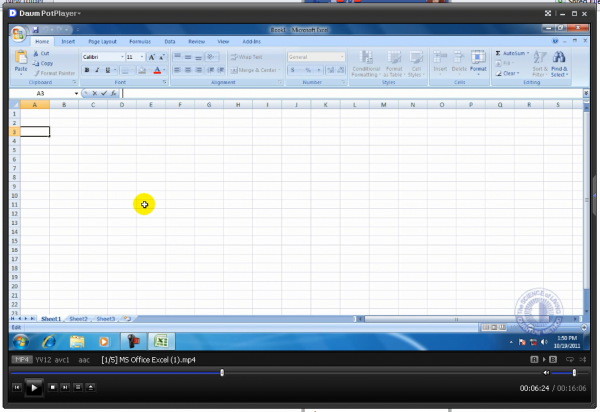This screenshot has height=412, width=600.
Task: Click the Save icon in Quick Access toolbar
Action: click(x=36, y=29)
